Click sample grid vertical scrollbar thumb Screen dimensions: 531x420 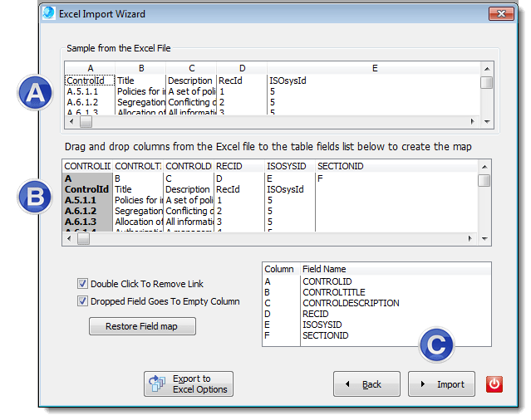tap(487, 82)
